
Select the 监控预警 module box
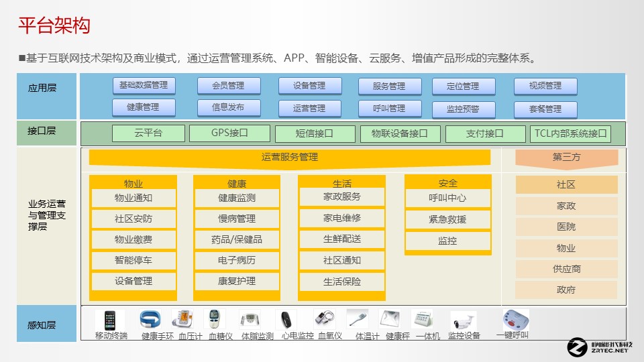(462, 109)
